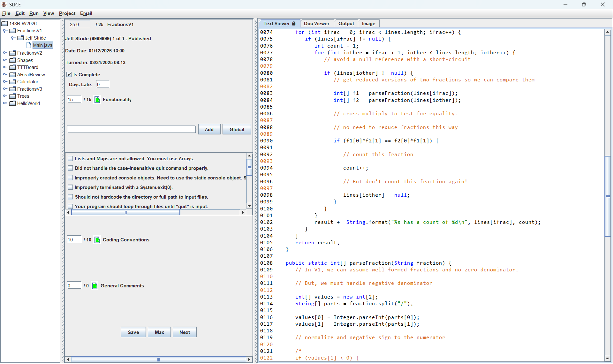Image resolution: width=613 pixels, height=364 pixels.
Task: Click the Shapes folder icon
Action: pyautogui.click(x=12, y=60)
